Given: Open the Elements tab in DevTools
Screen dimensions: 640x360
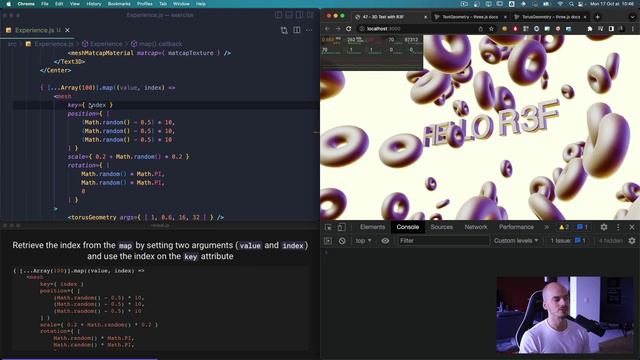Looking at the screenshot, I should coord(372,227).
